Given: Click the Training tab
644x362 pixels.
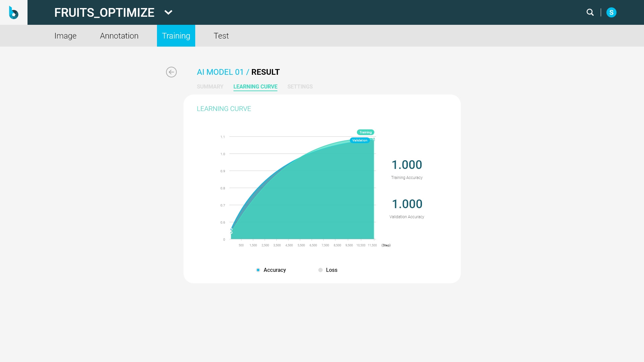Looking at the screenshot, I should (x=176, y=36).
